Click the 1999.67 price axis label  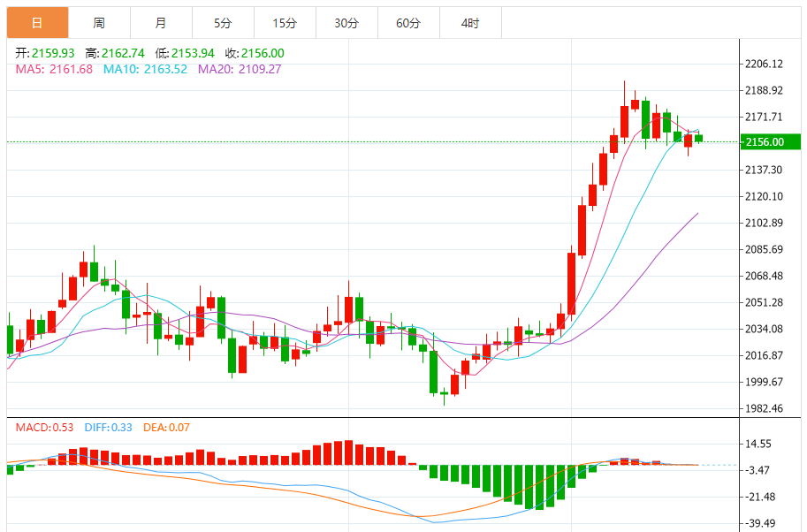tap(764, 382)
